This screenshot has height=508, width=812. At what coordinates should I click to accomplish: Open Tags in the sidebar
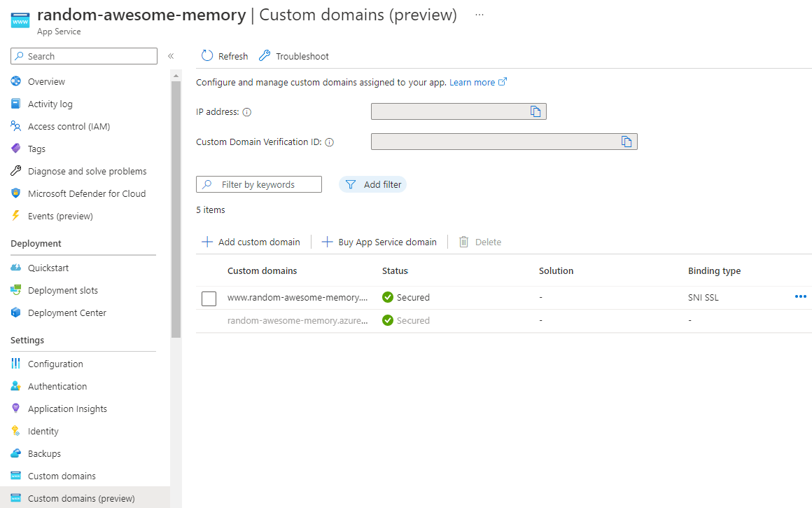[36, 149]
